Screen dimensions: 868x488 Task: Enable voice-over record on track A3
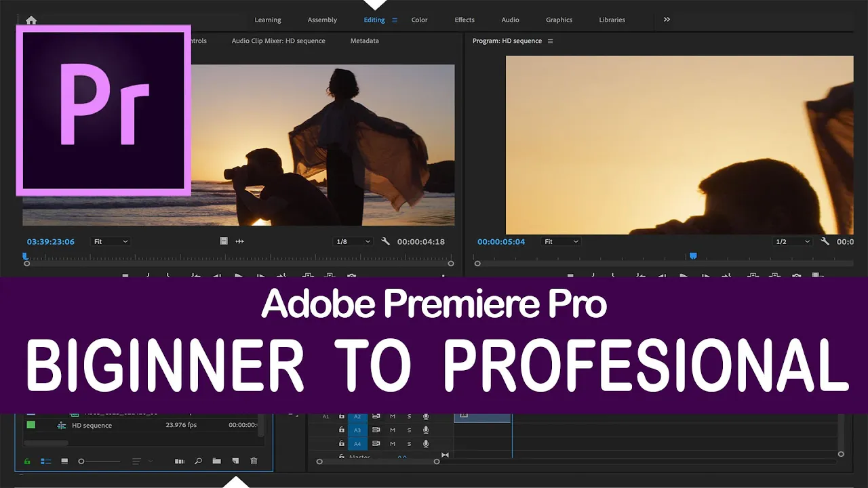[426, 430]
